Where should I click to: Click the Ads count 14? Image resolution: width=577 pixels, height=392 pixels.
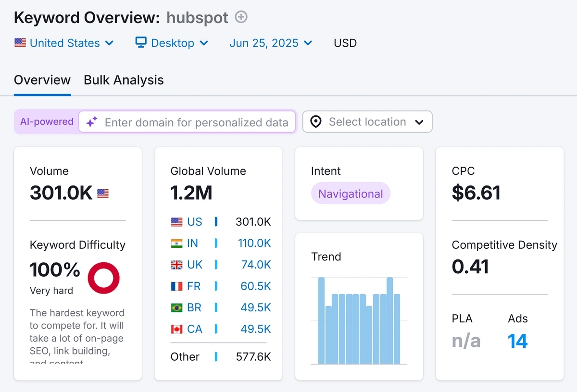[x=517, y=341]
